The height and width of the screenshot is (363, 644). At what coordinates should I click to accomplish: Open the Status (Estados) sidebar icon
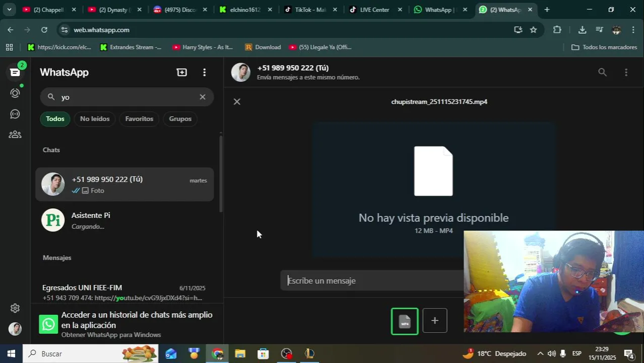pyautogui.click(x=15, y=93)
